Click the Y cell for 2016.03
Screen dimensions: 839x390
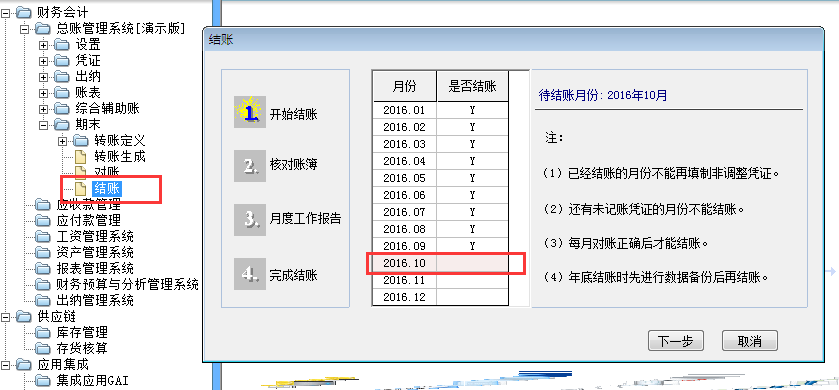pos(472,144)
